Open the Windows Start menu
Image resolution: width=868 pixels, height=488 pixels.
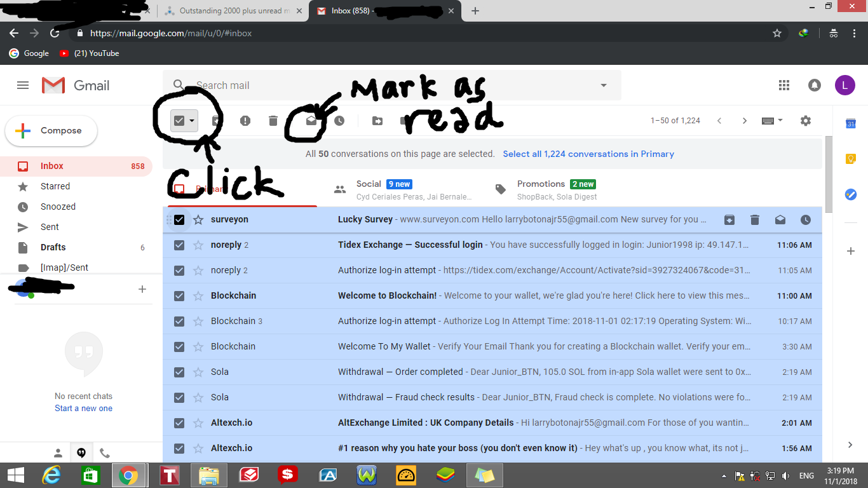point(15,475)
